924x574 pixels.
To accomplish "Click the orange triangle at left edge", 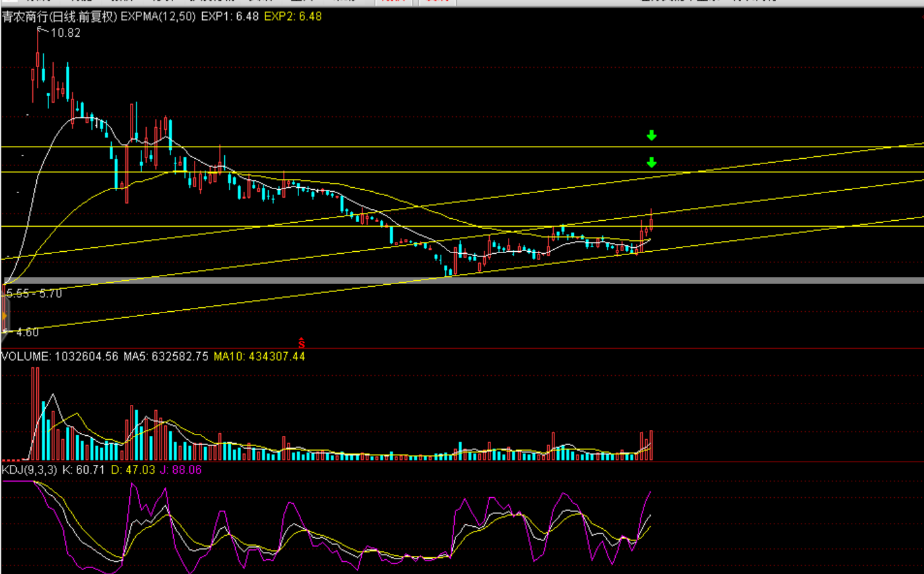I will click(x=4, y=316).
